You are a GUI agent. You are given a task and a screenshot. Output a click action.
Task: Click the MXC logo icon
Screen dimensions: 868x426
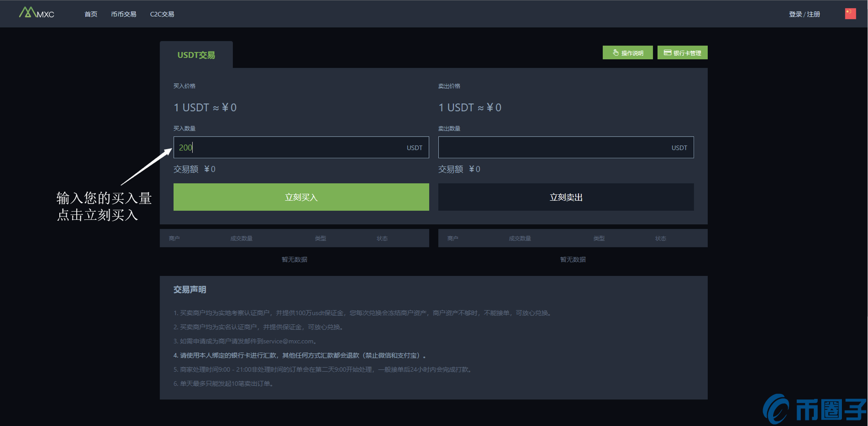[36, 13]
